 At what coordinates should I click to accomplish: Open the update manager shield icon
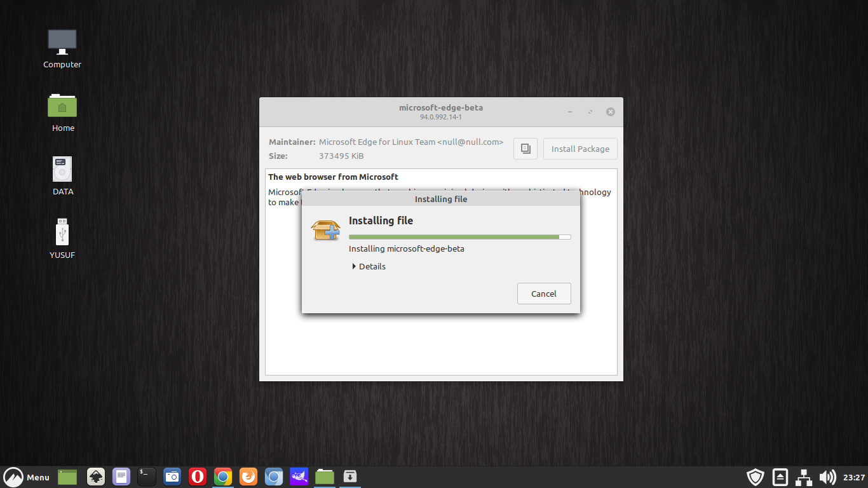pyautogui.click(x=755, y=477)
